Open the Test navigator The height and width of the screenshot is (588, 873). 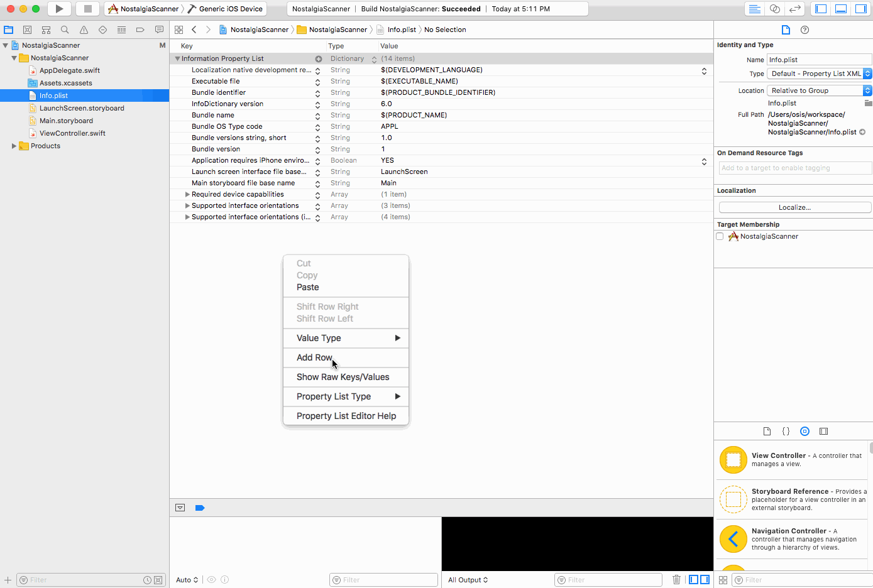pyautogui.click(x=102, y=30)
